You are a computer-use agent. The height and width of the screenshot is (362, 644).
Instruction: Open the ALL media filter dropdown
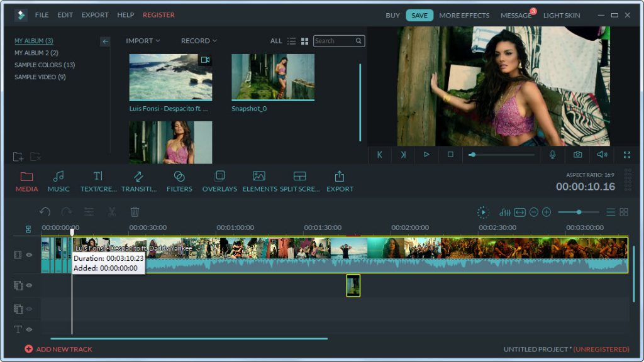(x=276, y=41)
